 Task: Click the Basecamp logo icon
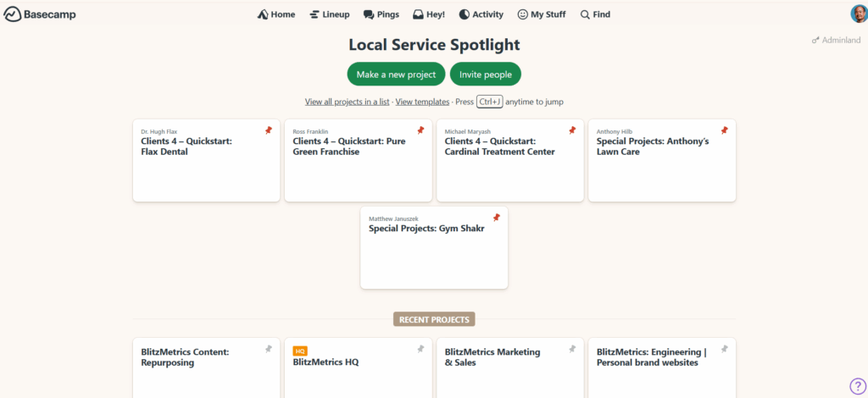[x=13, y=14]
